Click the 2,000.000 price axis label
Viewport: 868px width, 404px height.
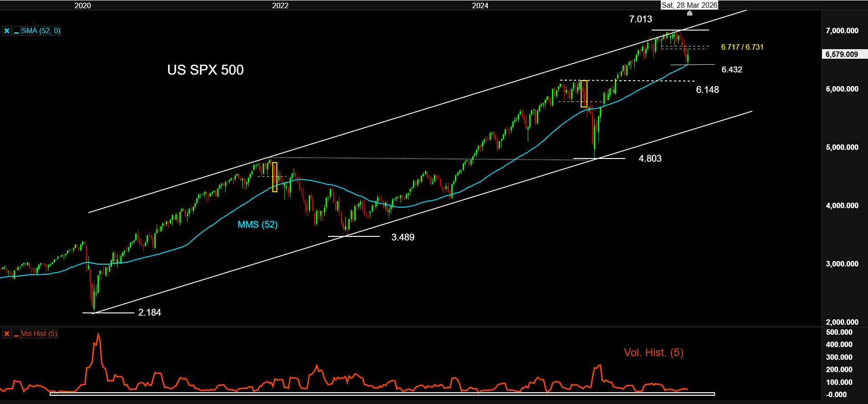(842, 322)
